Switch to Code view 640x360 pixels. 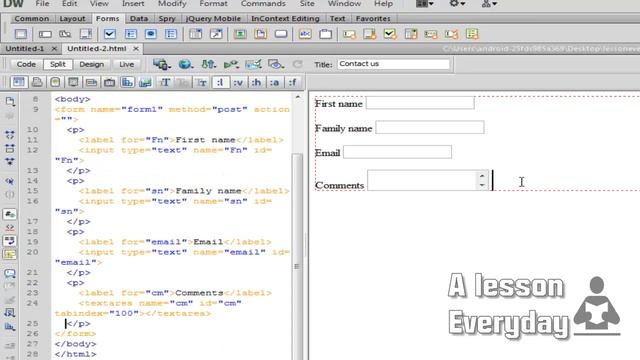26,64
